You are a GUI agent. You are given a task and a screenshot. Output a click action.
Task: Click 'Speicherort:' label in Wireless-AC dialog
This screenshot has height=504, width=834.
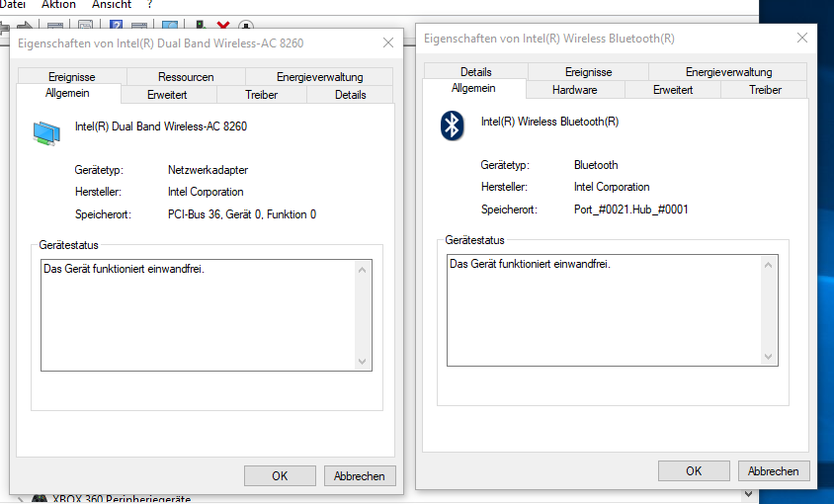tap(103, 214)
